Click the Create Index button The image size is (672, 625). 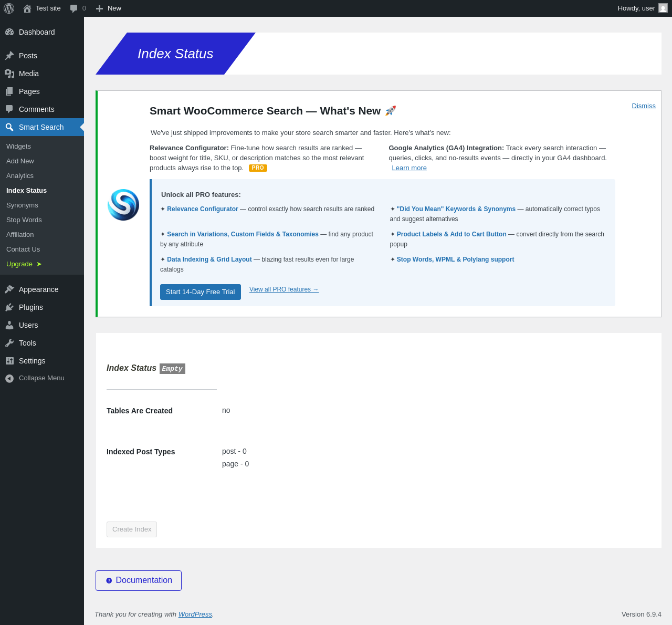pyautogui.click(x=132, y=529)
